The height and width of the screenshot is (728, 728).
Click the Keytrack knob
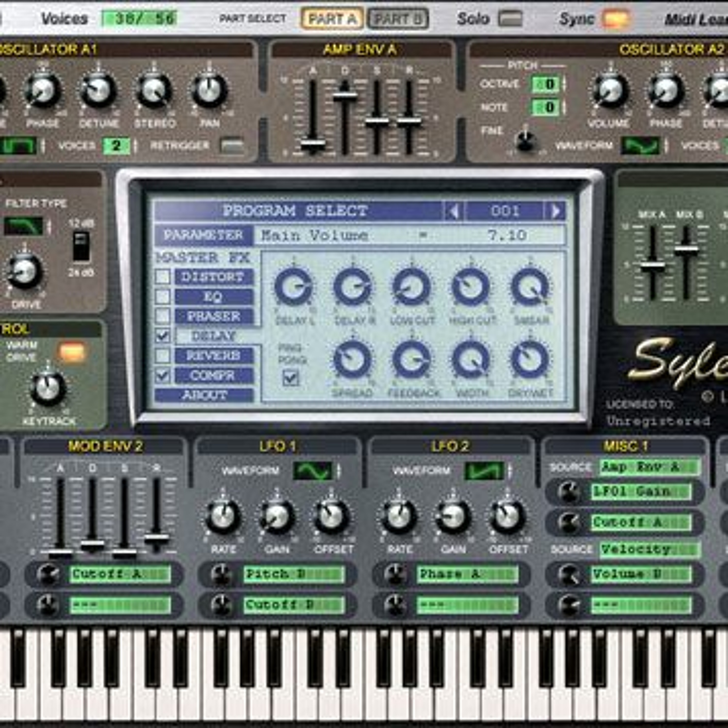[48, 388]
